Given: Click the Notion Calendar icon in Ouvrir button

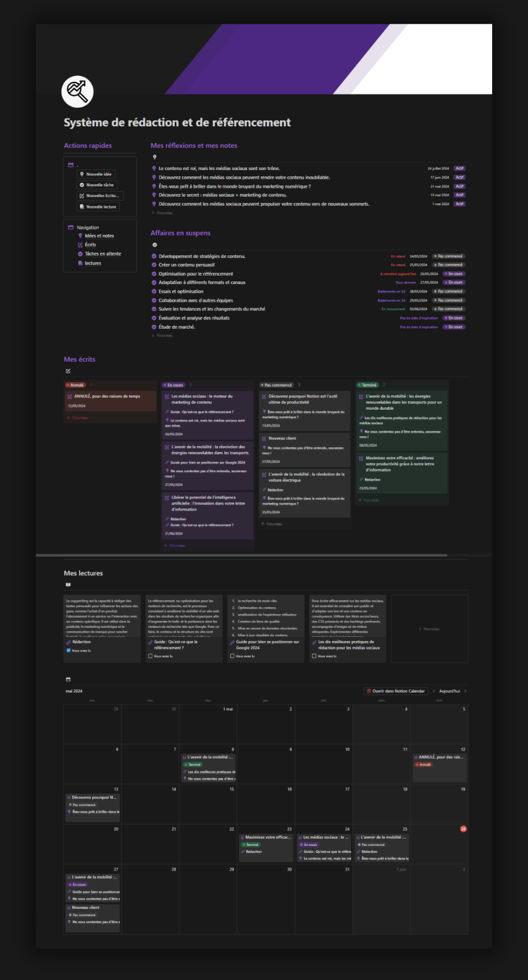Looking at the screenshot, I should pyautogui.click(x=369, y=691).
